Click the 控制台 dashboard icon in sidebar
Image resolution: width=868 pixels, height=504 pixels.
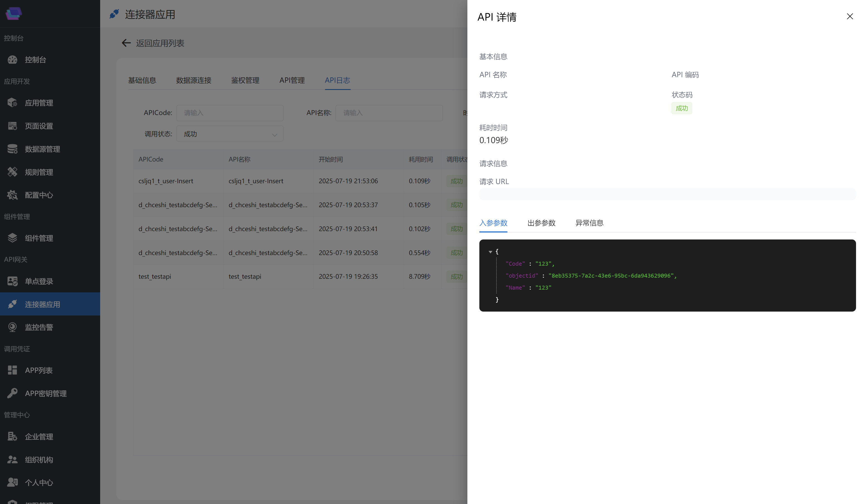click(13, 60)
